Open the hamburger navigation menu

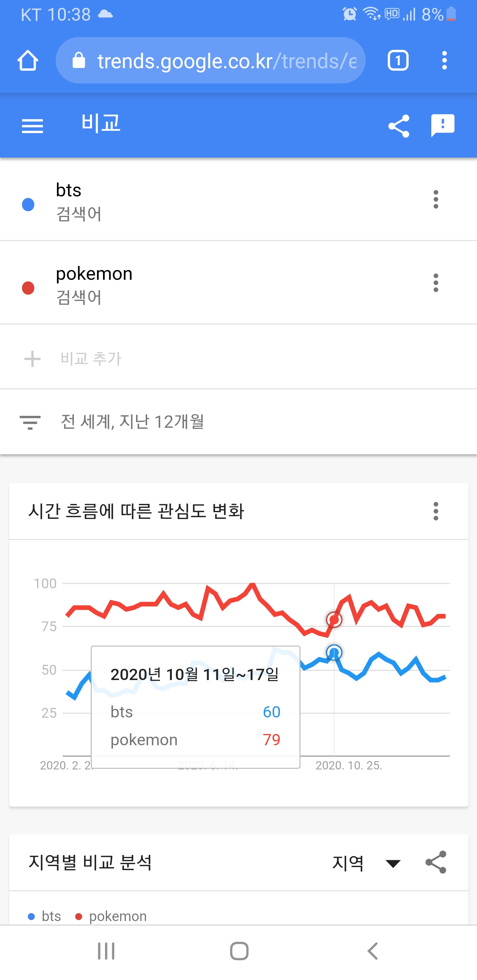[33, 126]
